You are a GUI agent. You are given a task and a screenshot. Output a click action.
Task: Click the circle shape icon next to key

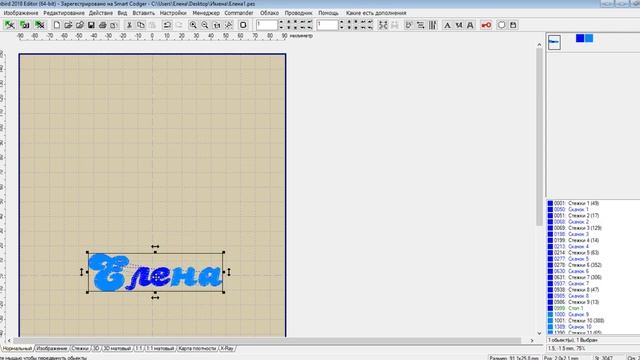coord(501,25)
